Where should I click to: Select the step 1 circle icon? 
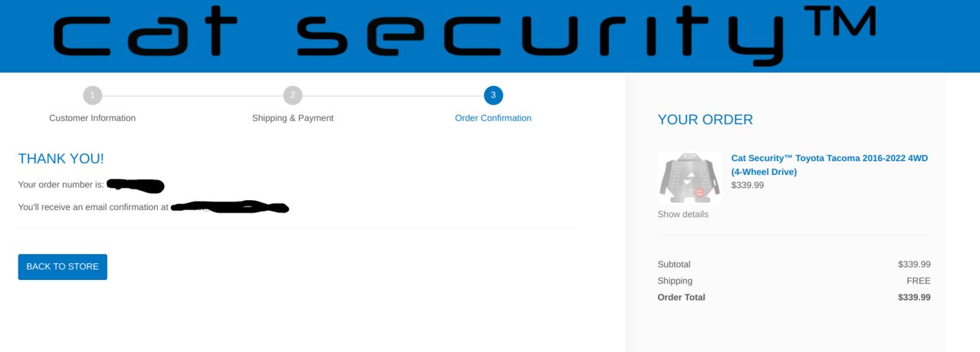coord(92,96)
